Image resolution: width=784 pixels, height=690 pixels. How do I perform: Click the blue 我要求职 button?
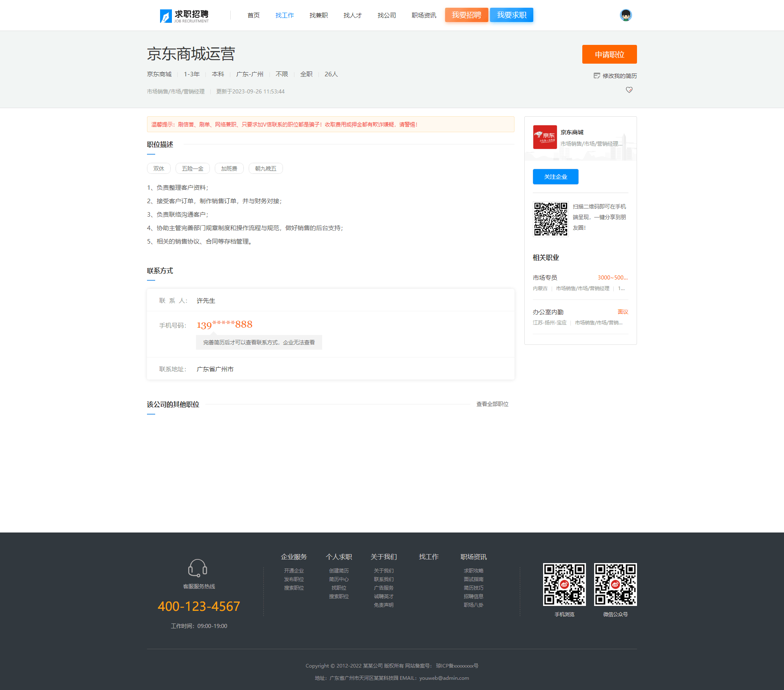512,15
